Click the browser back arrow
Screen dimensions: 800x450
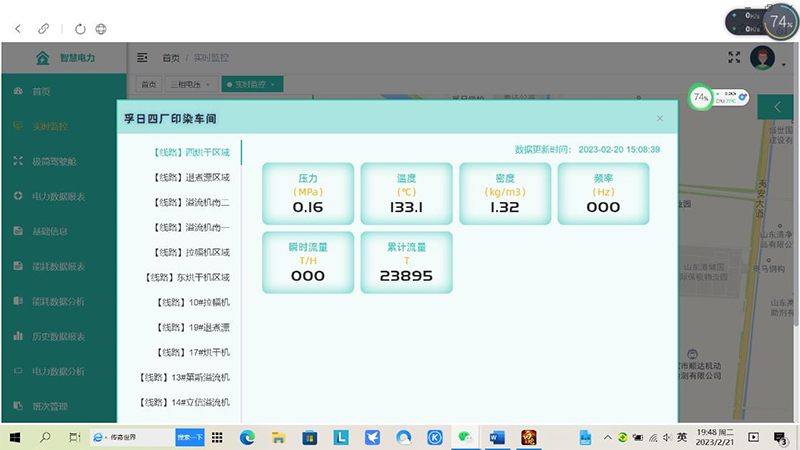tap(18, 29)
